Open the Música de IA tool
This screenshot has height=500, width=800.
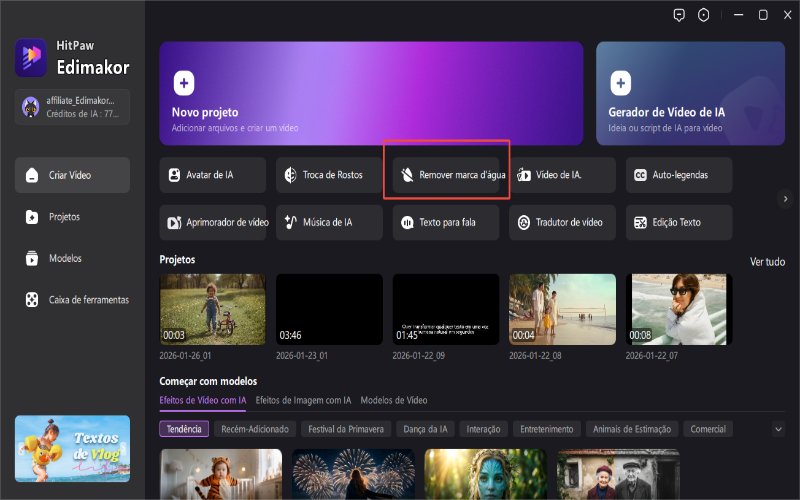coord(329,222)
